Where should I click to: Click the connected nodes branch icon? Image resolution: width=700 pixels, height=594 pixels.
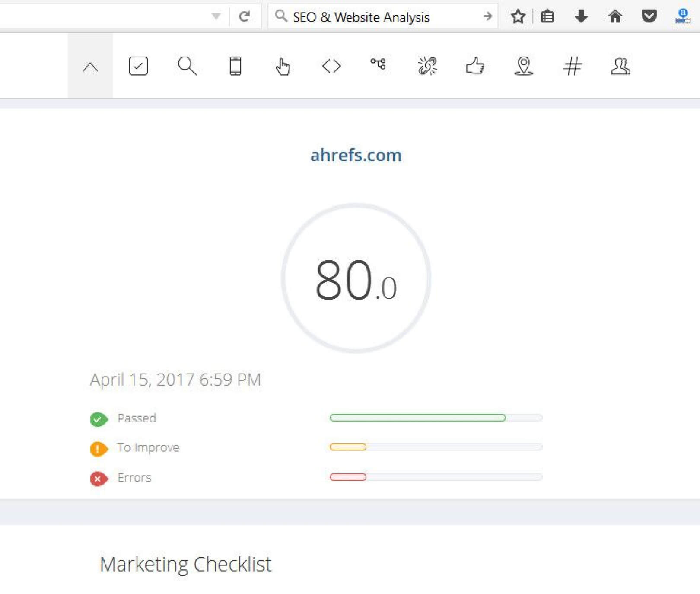click(x=379, y=64)
